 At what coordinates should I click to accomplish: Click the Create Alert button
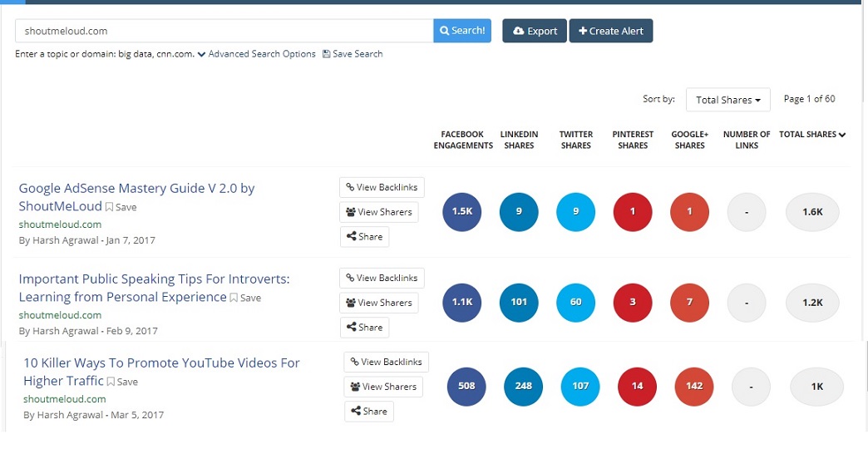[610, 31]
